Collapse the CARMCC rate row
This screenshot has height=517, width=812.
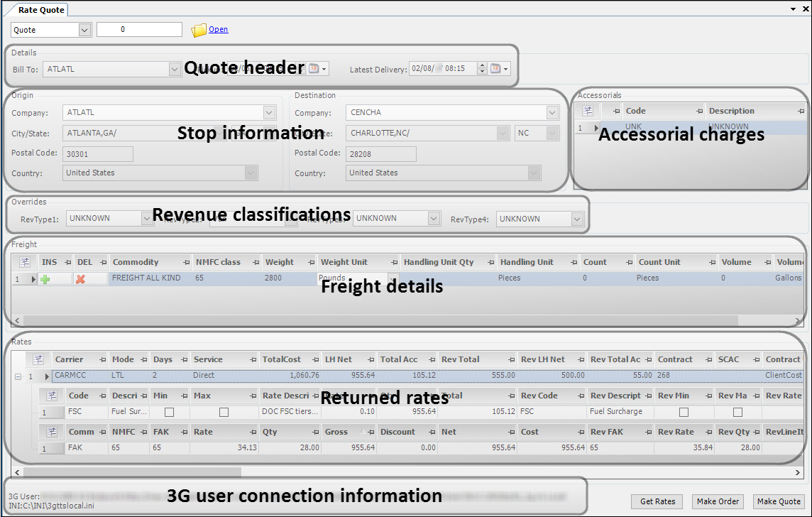point(18,376)
